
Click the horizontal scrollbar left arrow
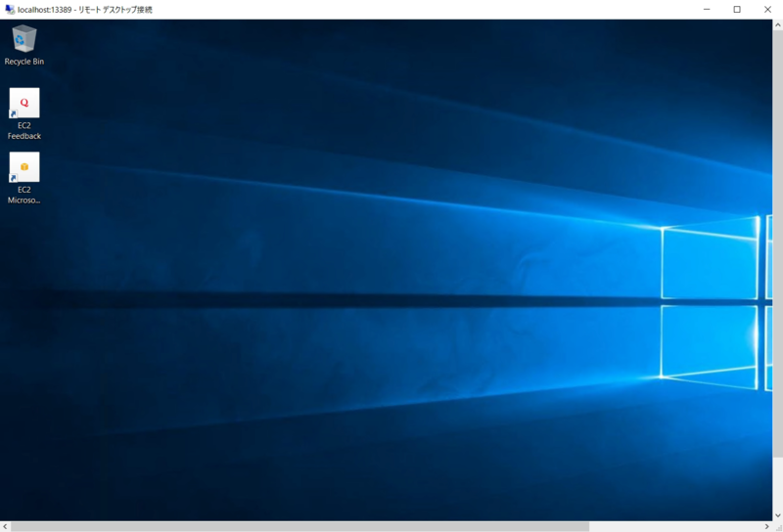(x=5, y=526)
